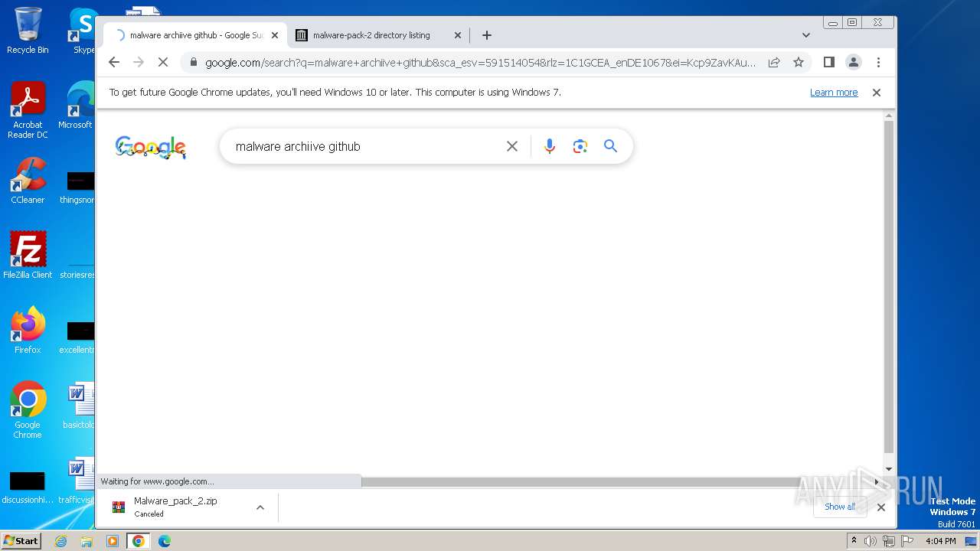
Task: Open the site information lock icon
Action: 194,62
